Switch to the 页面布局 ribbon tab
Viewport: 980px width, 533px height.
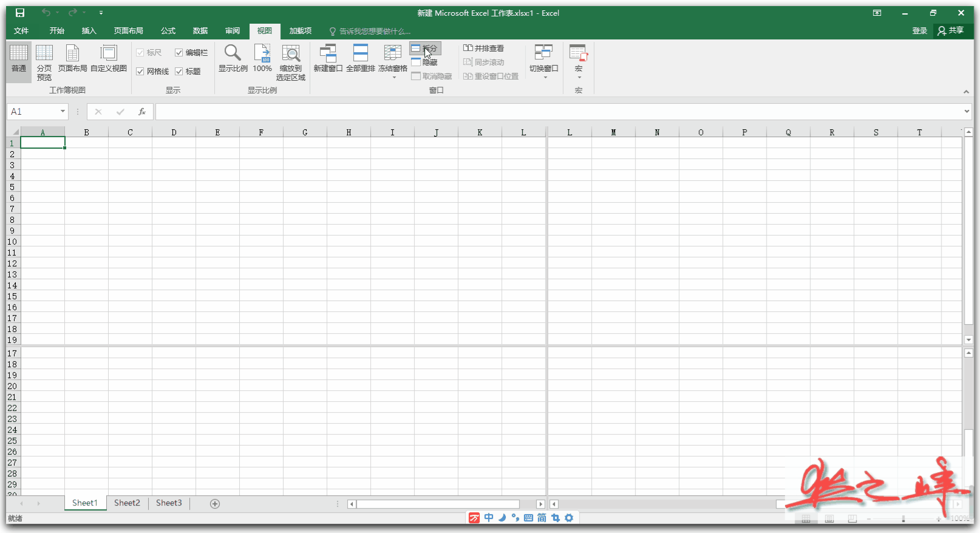[129, 31]
